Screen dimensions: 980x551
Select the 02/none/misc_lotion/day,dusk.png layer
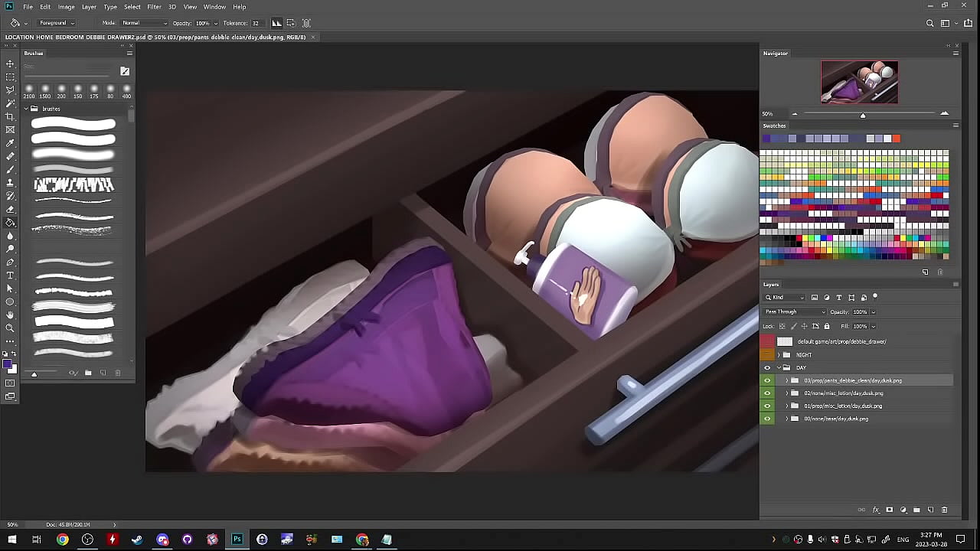(x=843, y=393)
